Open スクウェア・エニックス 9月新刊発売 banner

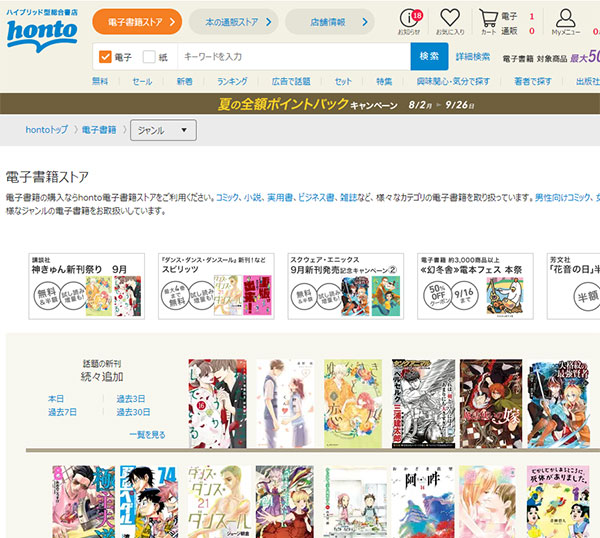[346, 286]
